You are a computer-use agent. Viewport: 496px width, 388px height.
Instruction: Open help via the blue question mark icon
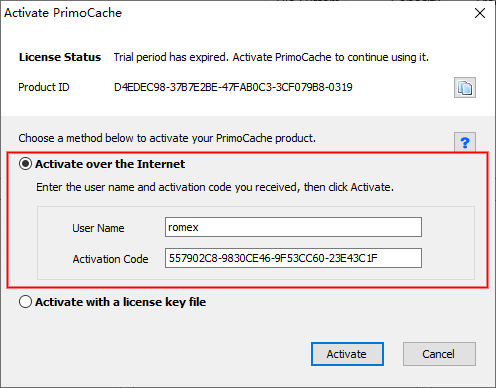click(465, 143)
